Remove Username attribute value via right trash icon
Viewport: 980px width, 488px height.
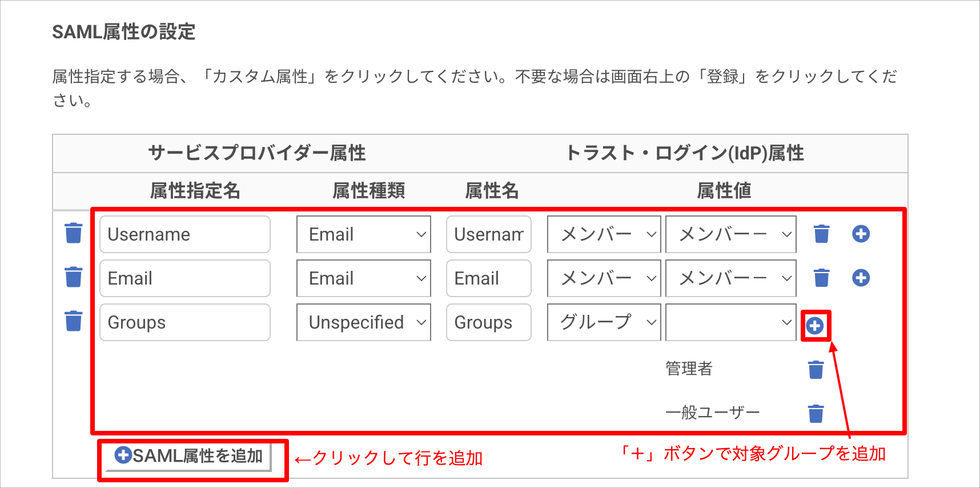point(821,234)
